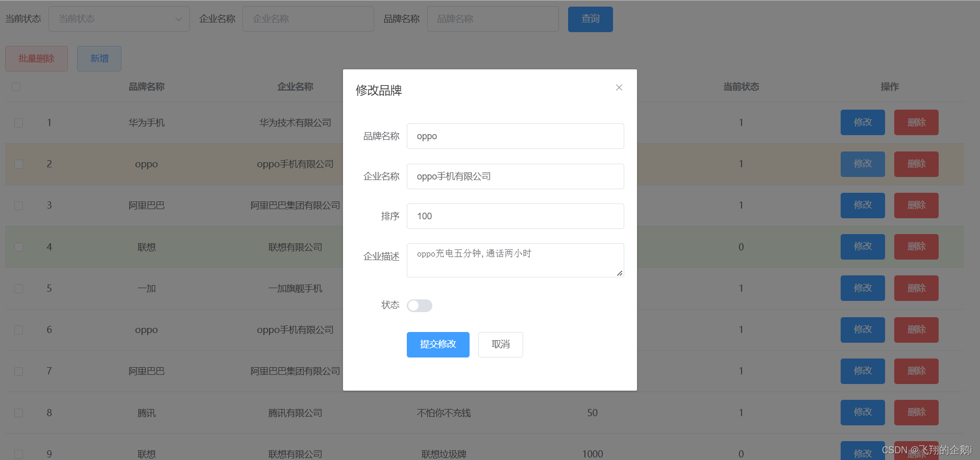Click 修改 for row 6 oppo
This screenshot has width=980, height=460.
pyautogui.click(x=863, y=330)
